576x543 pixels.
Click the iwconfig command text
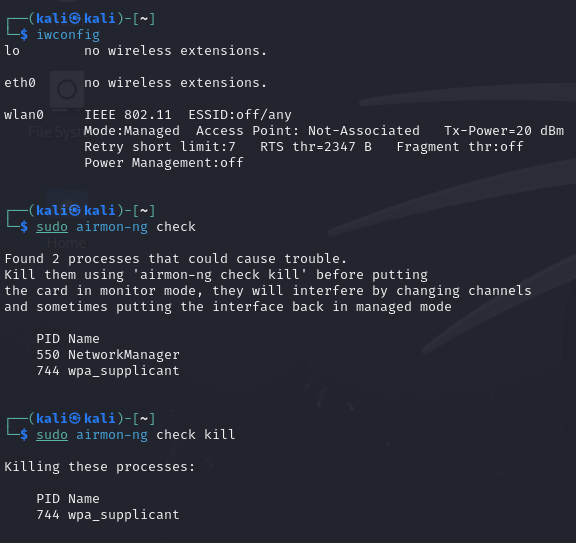click(x=68, y=35)
